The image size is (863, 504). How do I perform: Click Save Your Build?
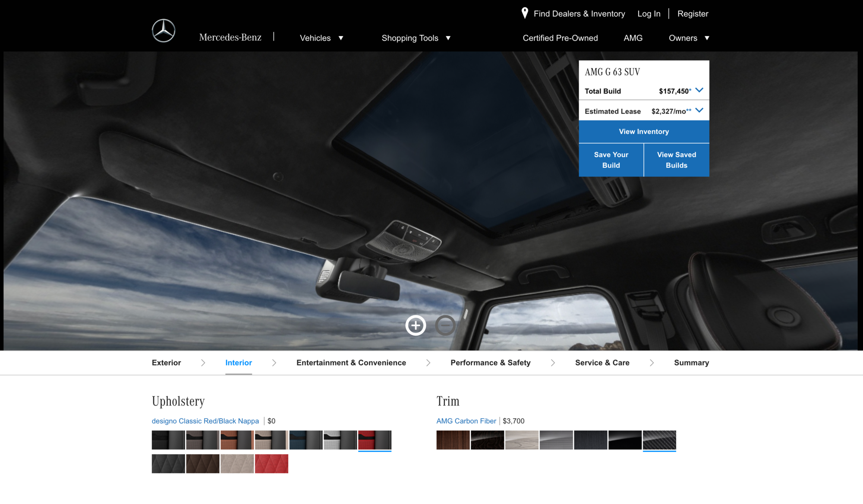pyautogui.click(x=611, y=160)
